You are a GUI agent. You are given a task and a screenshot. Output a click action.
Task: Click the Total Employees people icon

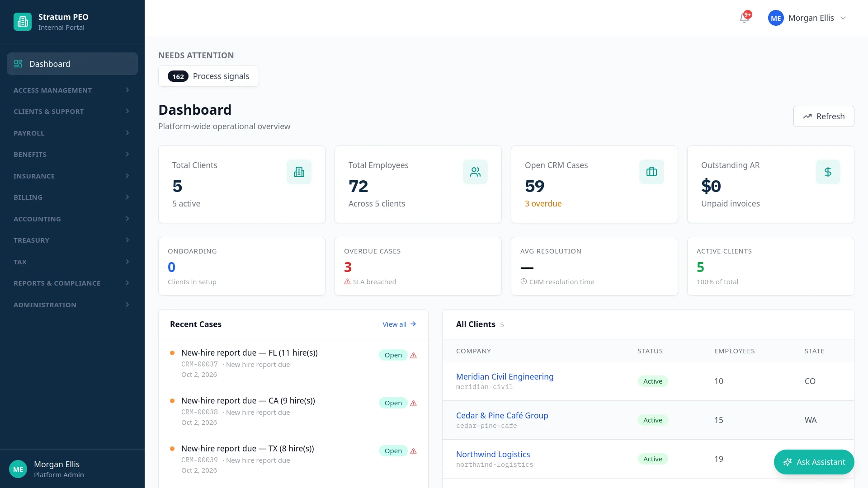click(475, 172)
